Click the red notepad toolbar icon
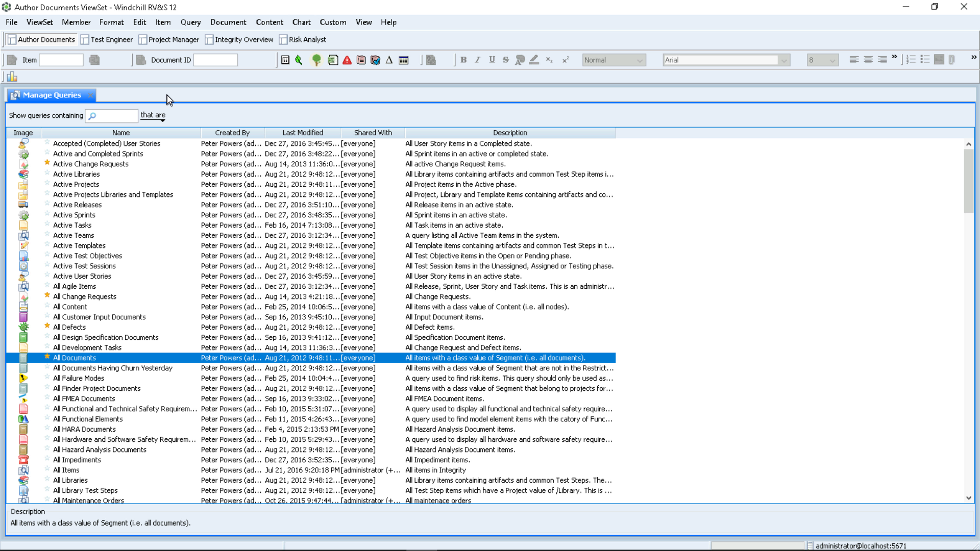The width and height of the screenshot is (980, 551). pyautogui.click(x=361, y=60)
